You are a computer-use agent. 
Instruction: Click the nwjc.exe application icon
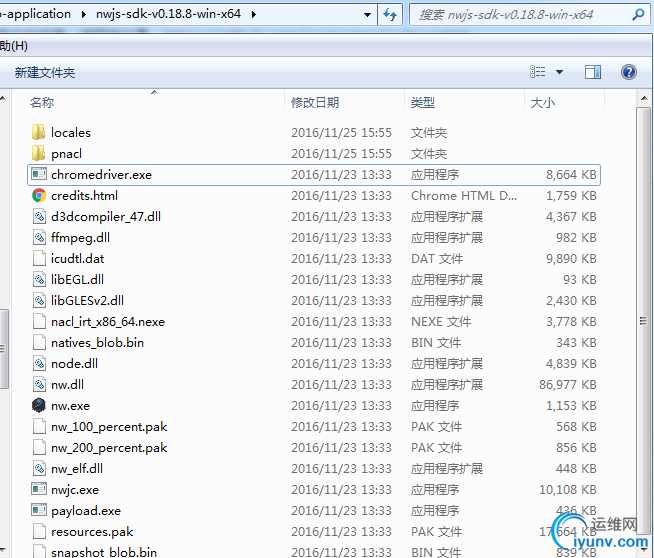click(39, 489)
